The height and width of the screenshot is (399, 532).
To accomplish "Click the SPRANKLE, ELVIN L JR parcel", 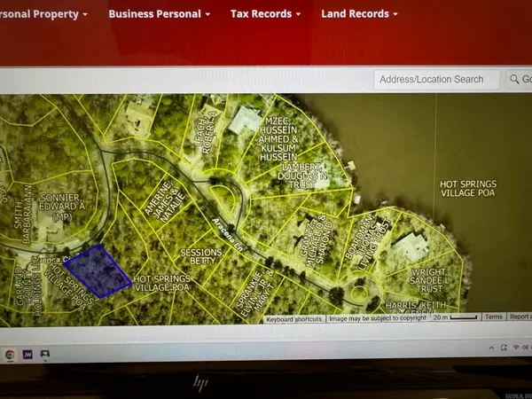I will (254, 293).
